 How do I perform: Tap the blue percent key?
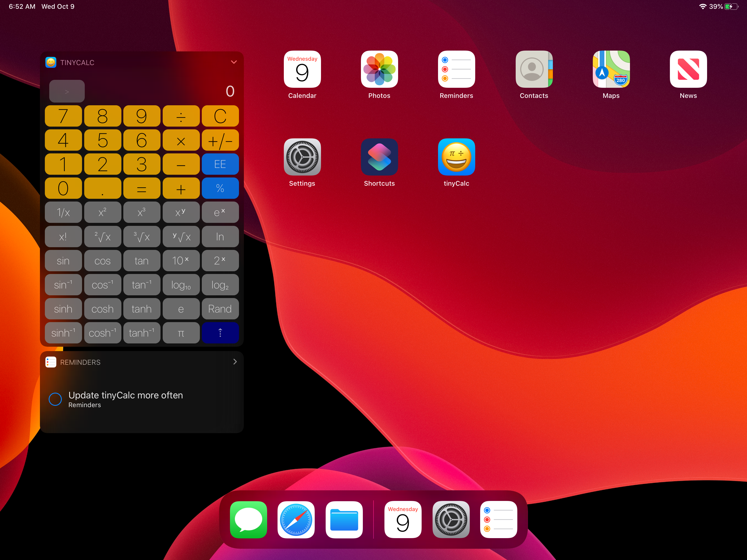click(220, 188)
